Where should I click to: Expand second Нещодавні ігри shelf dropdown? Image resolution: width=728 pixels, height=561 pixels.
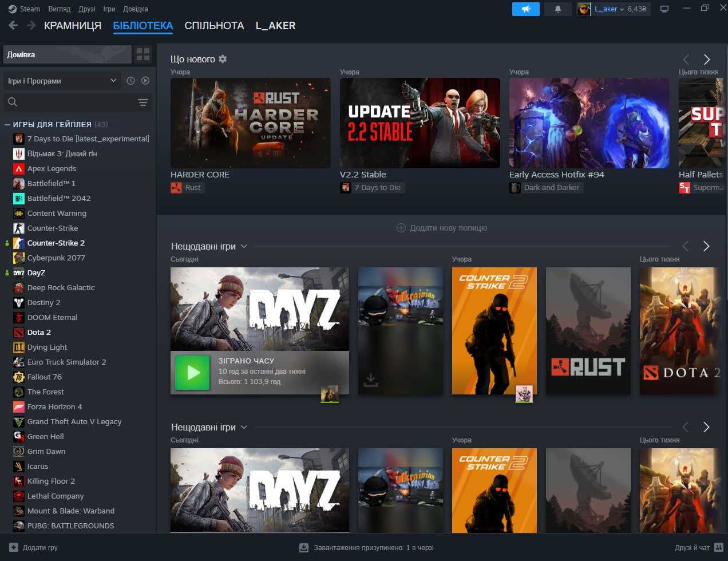click(244, 427)
